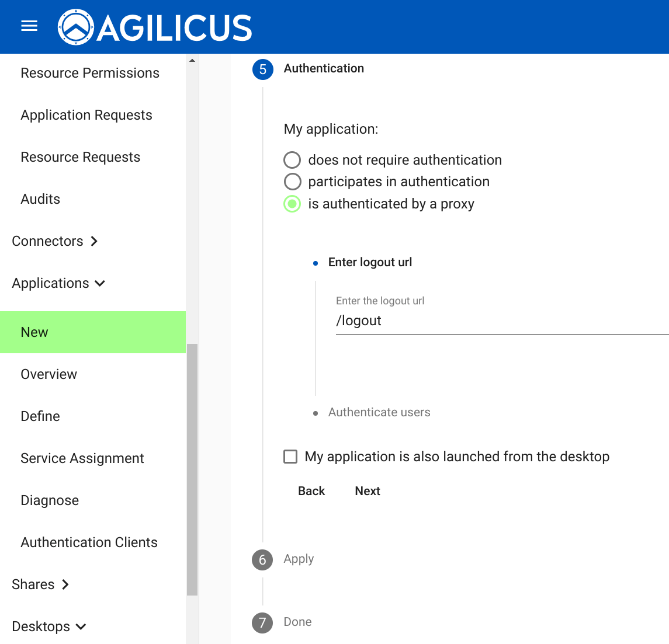Click the Back button
The height and width of the screenshot is (644, 669).
311,491
